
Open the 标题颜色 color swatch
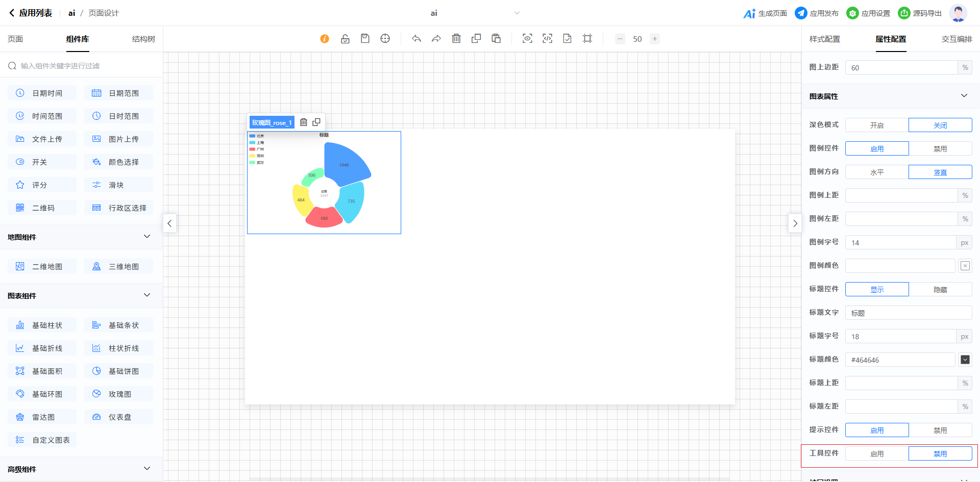pos(965,360)
